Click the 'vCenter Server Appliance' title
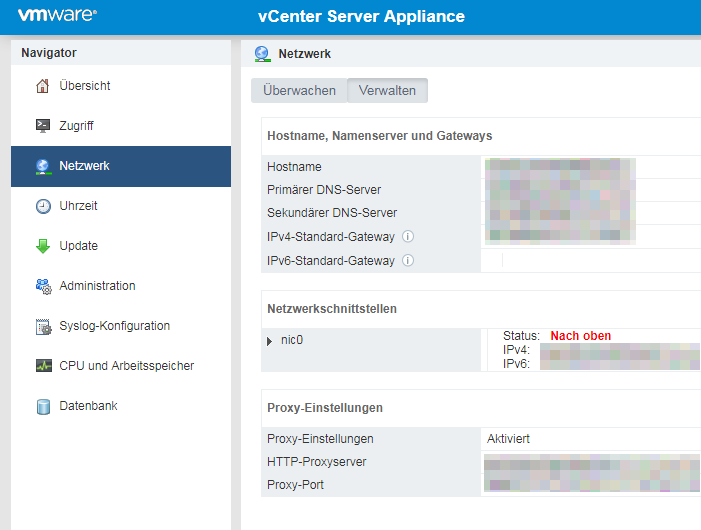Viewport: 701px width, 530px height. [361, 17]
